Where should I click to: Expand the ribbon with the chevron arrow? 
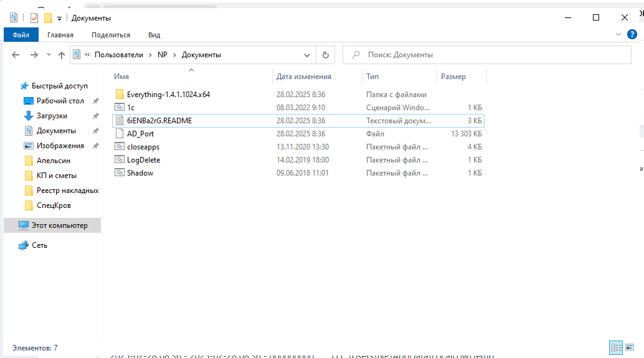pyautogui.click(x=618, y=35)
